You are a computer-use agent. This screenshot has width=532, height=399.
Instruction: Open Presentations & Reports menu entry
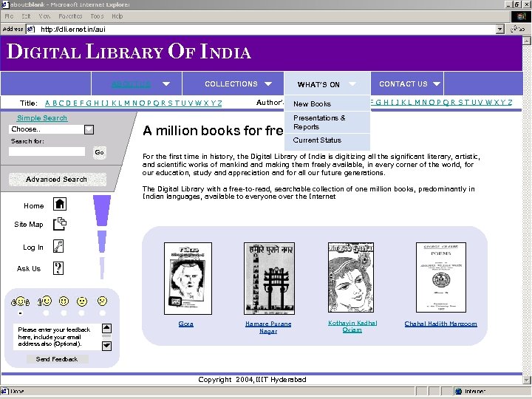click(327, 122)
